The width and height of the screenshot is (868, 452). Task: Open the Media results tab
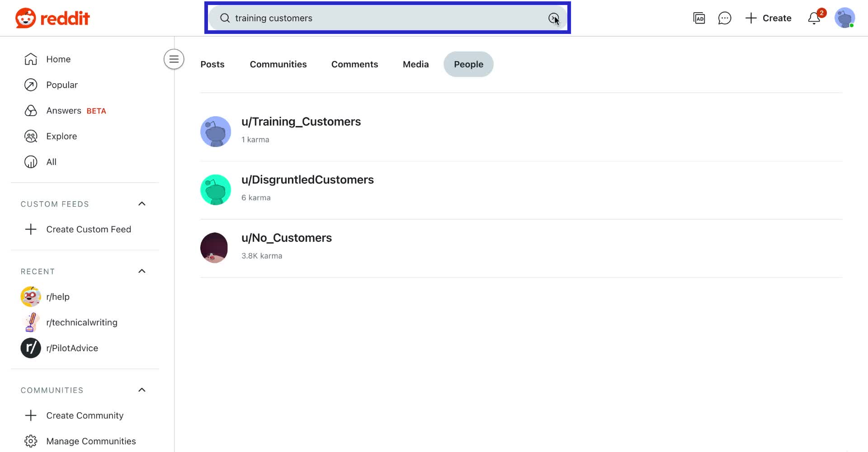click(415, 64)
